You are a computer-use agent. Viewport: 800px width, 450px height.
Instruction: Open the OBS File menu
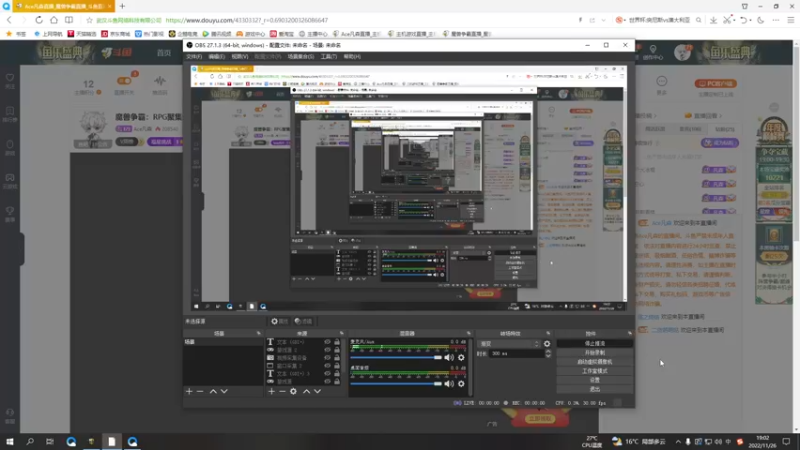(194, 57)
